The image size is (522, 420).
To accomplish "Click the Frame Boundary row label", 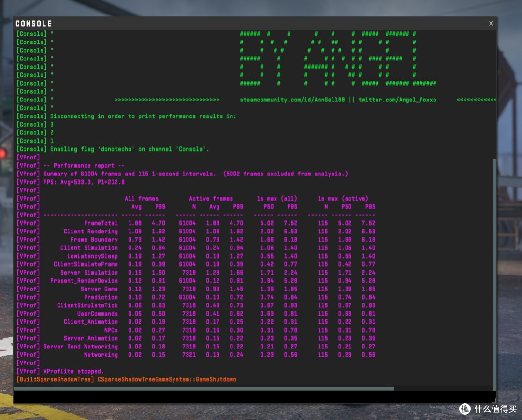I will point(94,240).
